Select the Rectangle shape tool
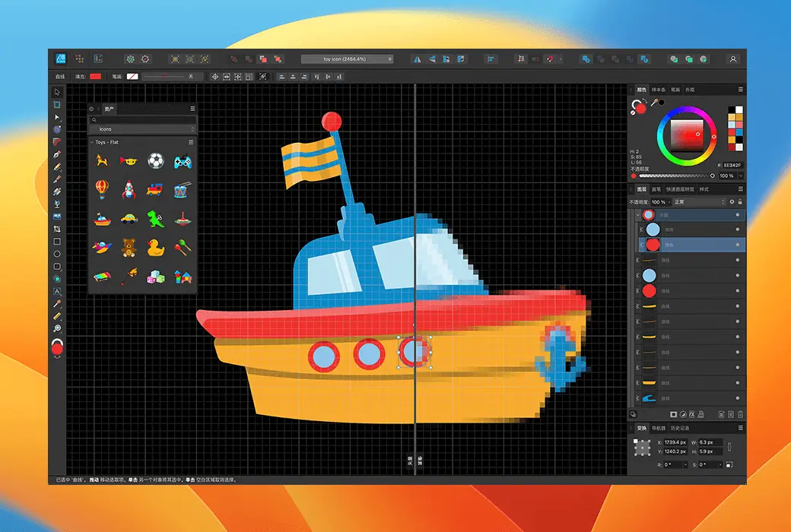 click(x=57, y=242)
